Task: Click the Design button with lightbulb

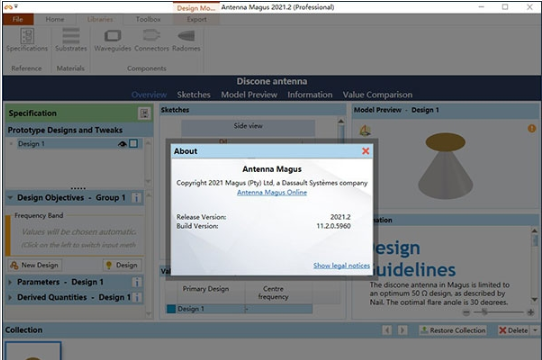Action: pyautogui.click(x=122, y=265)
